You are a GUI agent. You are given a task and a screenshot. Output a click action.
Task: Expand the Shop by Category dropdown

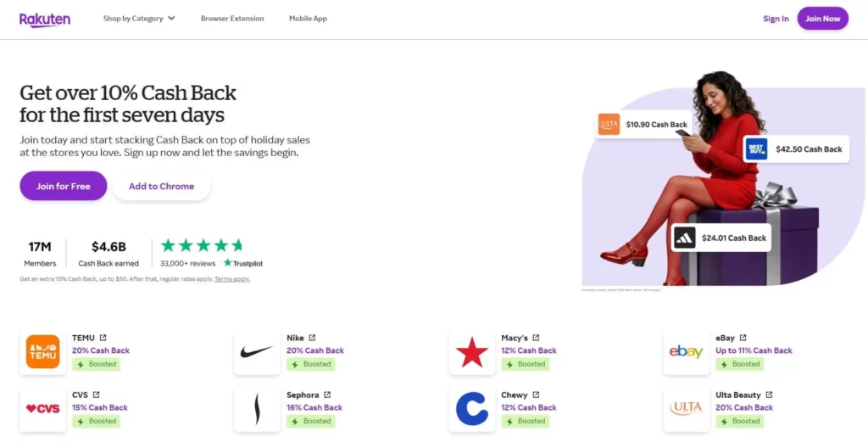pyautogui.click(x=139, y=19)
